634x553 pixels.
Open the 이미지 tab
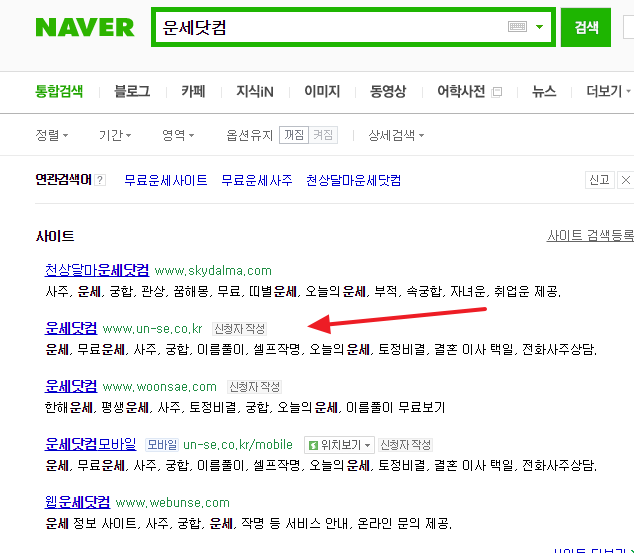pyautogui.click(x=322, y=91)
